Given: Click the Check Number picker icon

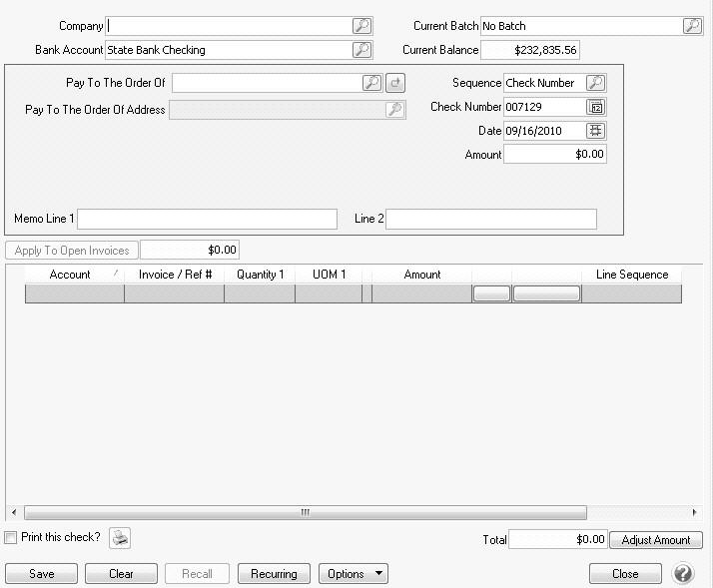Looking at the screenshot, I should click(x=596, y=107).
